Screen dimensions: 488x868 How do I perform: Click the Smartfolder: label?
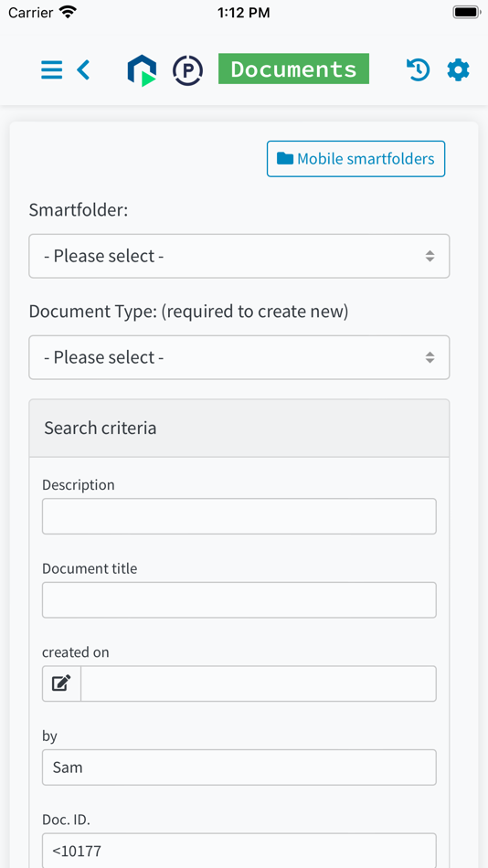pos(78,210)
